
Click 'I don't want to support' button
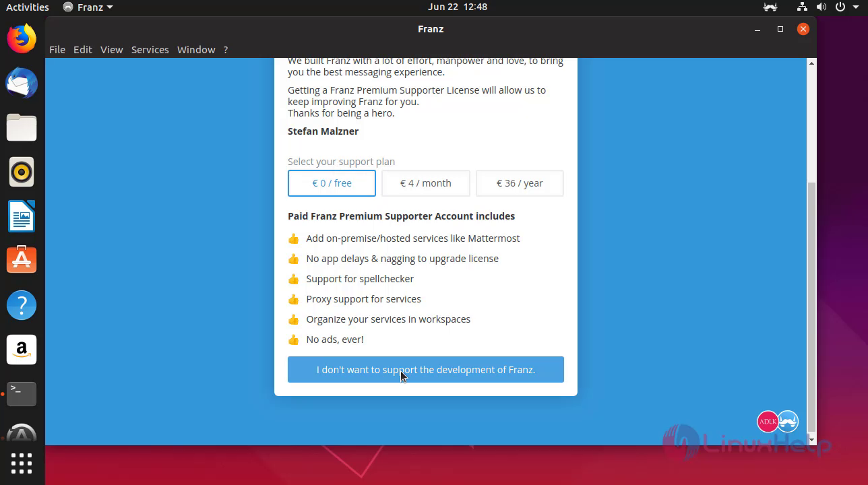pos(426,370)
